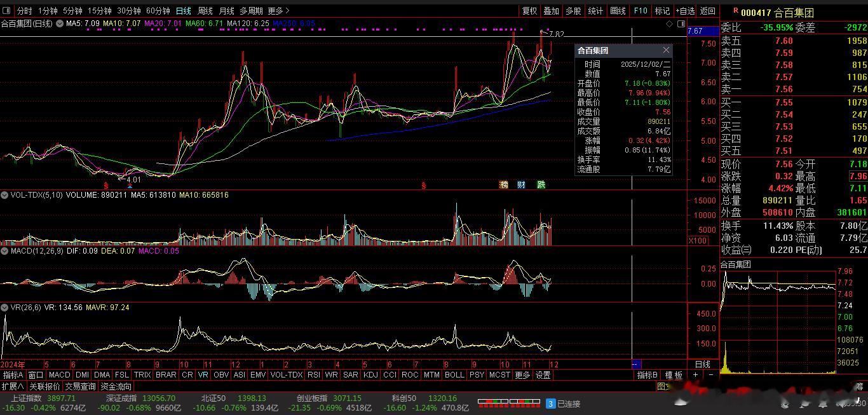The image size is (868, 415).
Task: Switch indicator to DMA
Action: pos(102,375)
